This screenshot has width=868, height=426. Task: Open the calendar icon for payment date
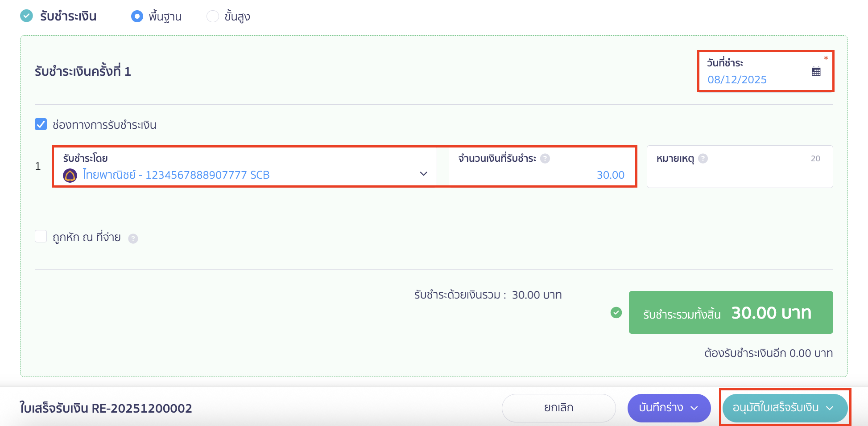(816, 71)
